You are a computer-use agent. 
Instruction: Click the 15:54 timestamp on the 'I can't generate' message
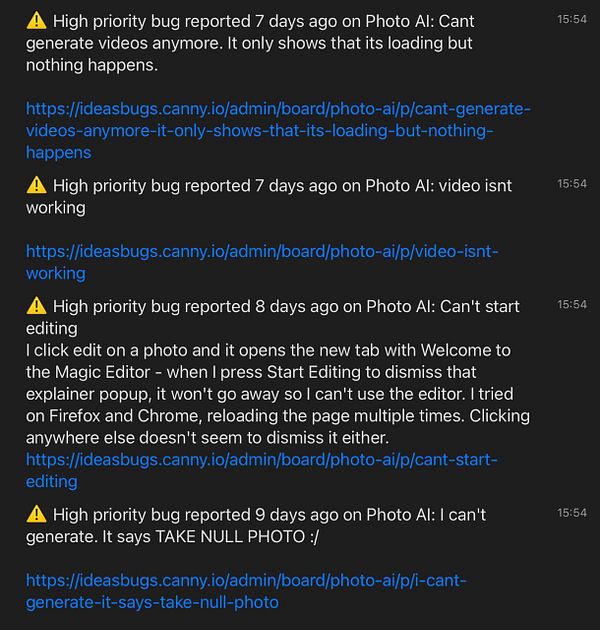(x=571, y=513)
